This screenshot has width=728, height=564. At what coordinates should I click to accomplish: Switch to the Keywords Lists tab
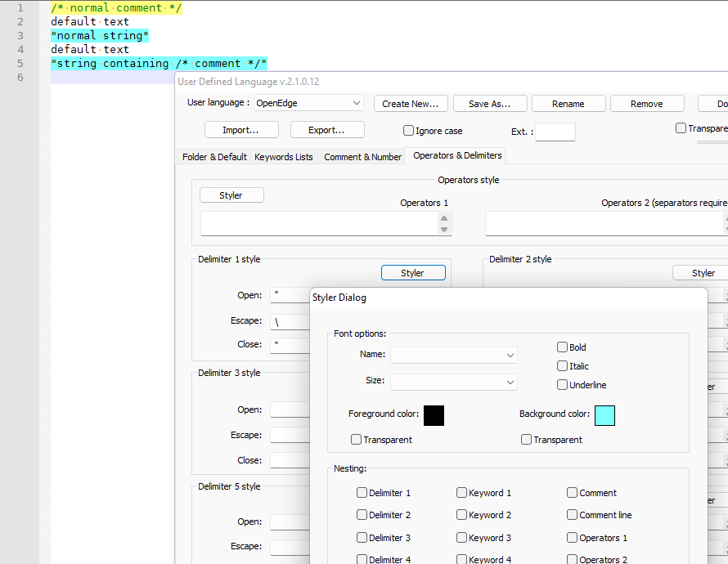click(x=284, y=157)
